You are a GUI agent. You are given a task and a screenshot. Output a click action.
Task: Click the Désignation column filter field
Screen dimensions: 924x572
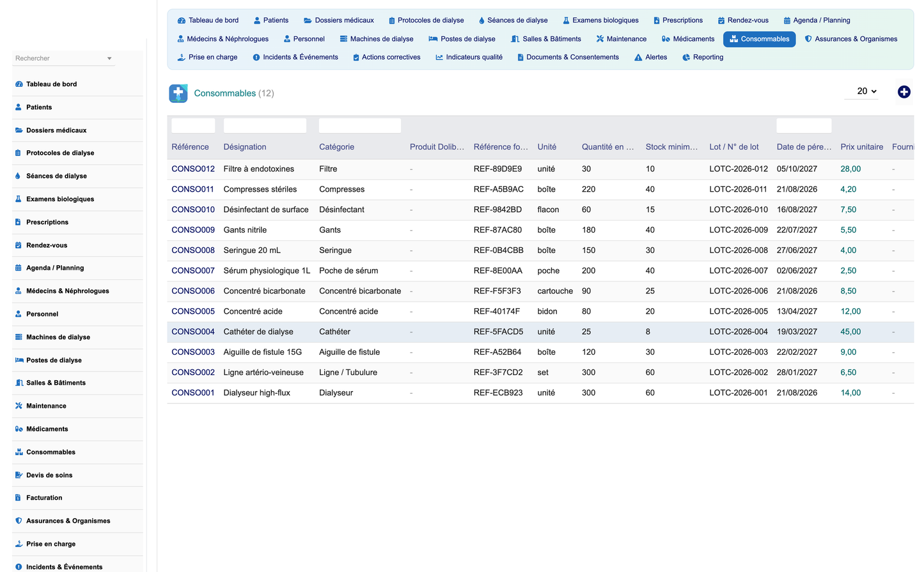click(265, 125)
